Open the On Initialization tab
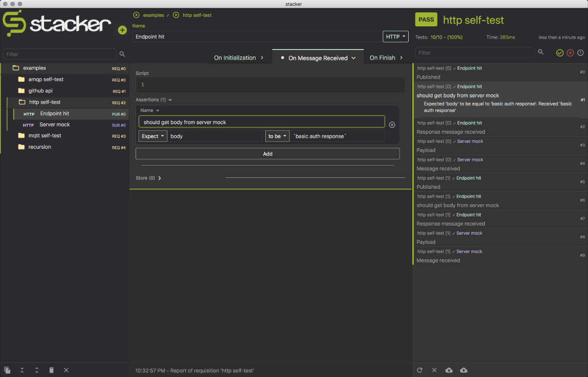This screenshot has width=588, height=377. coord(239,58)
